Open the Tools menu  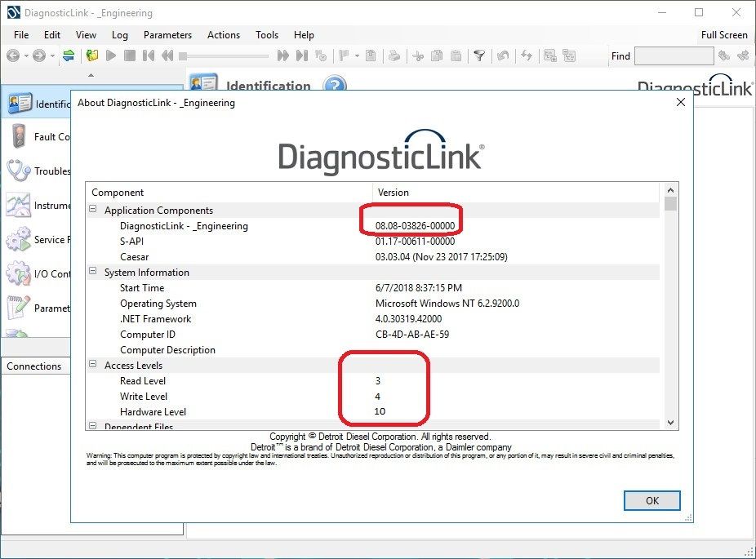267,35
